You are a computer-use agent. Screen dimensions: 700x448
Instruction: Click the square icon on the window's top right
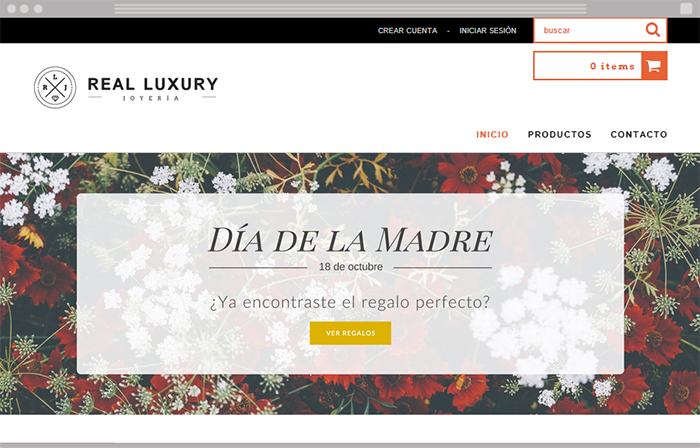pos(686,8)
